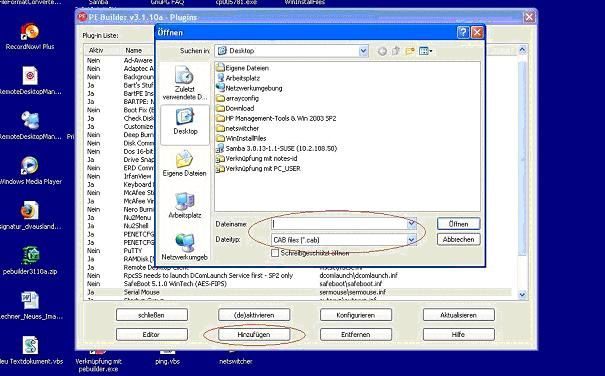Click into the Dateiname text field
The height and width of the screenshot is (376, 605).
click(340, 224)
